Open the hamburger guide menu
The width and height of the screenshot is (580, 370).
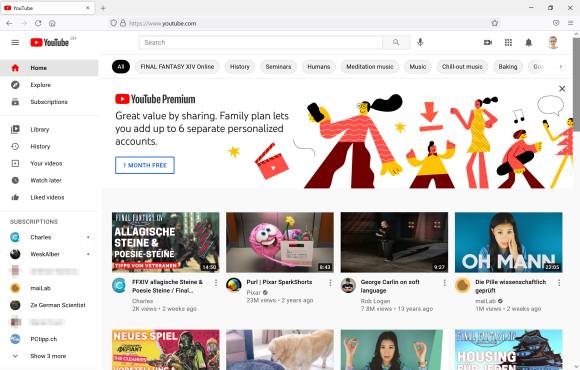click(15, 43)
